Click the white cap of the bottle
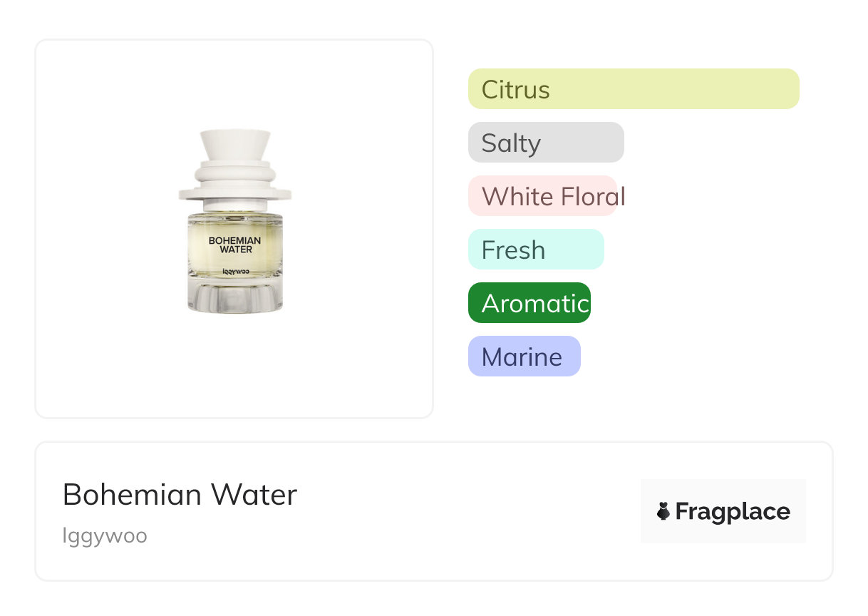This screenshot has width=868, height=616. [x=234, y=145]
